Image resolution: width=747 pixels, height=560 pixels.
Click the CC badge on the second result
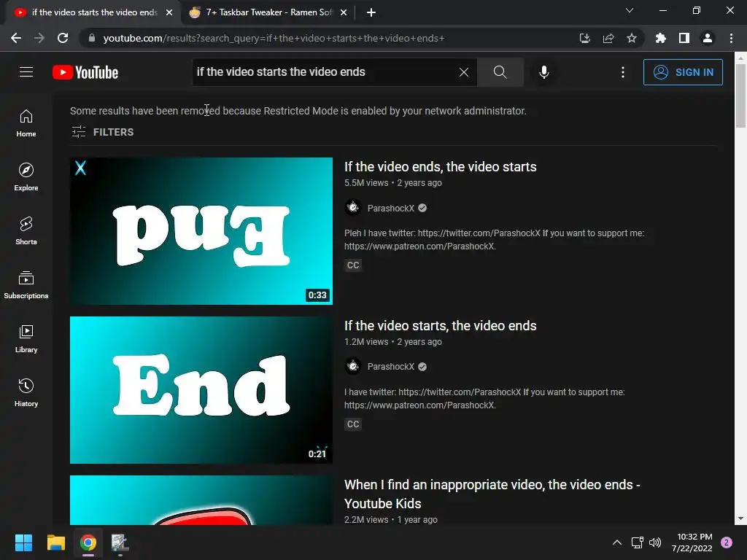tap(353, 424)
